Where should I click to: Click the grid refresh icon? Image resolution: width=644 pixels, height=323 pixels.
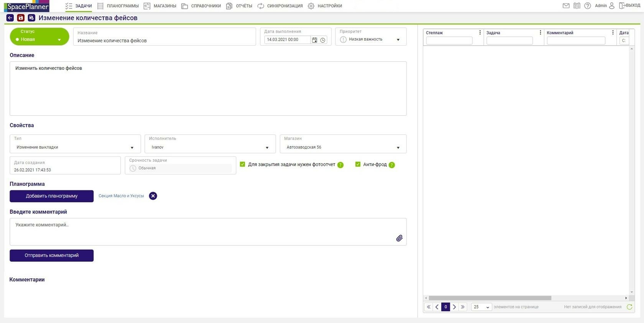point(629,307)
